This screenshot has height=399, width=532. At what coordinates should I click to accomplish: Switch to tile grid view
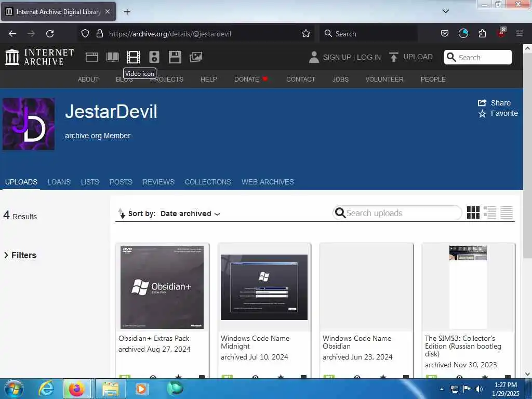coord(473,212)
